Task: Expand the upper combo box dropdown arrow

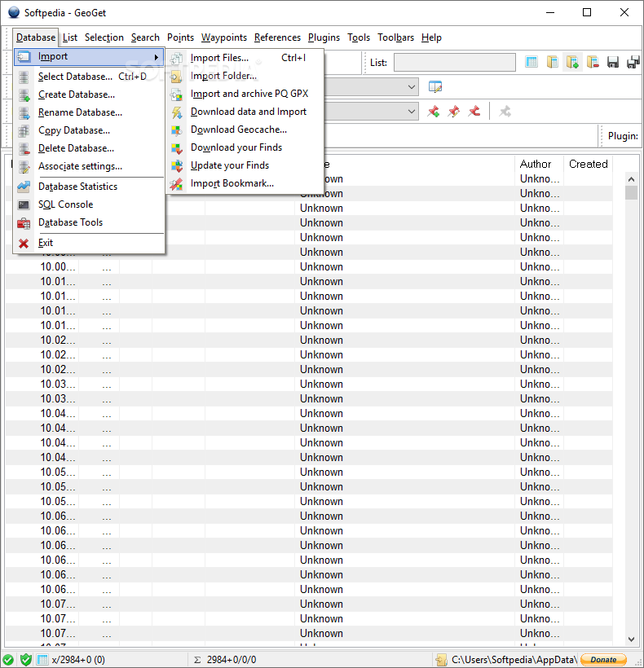Action: point(412,87)
